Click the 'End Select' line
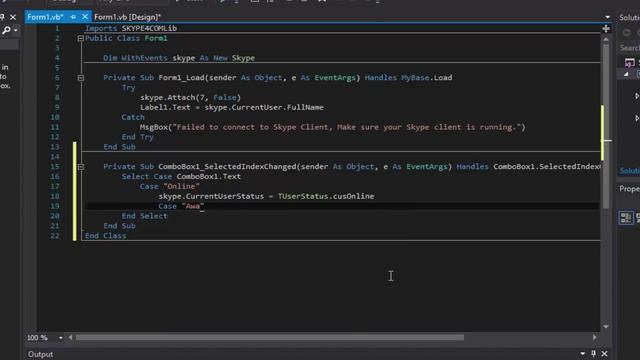Screen dimensions: 640x360 (144, 216)
